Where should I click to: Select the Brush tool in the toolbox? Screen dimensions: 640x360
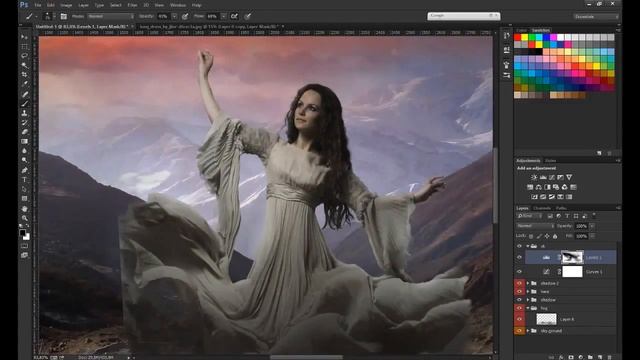(24, 104)
